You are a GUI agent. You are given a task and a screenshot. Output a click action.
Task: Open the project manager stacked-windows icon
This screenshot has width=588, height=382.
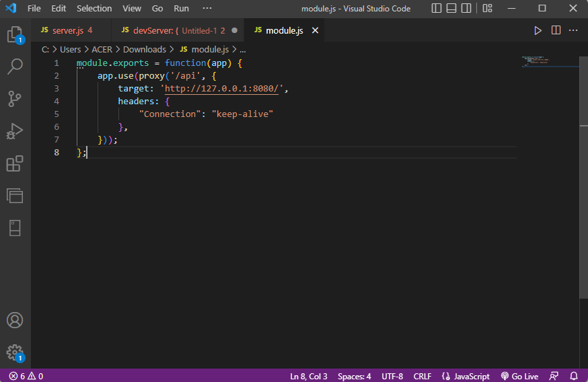pyautogui.click(x=15, y=196)
